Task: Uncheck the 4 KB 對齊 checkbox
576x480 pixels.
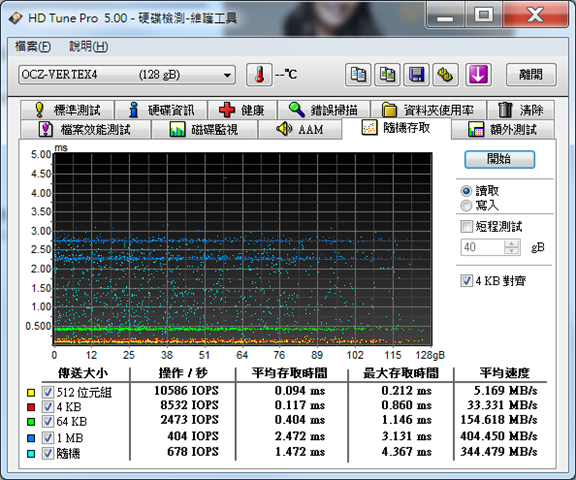Action: coord(467,281)
